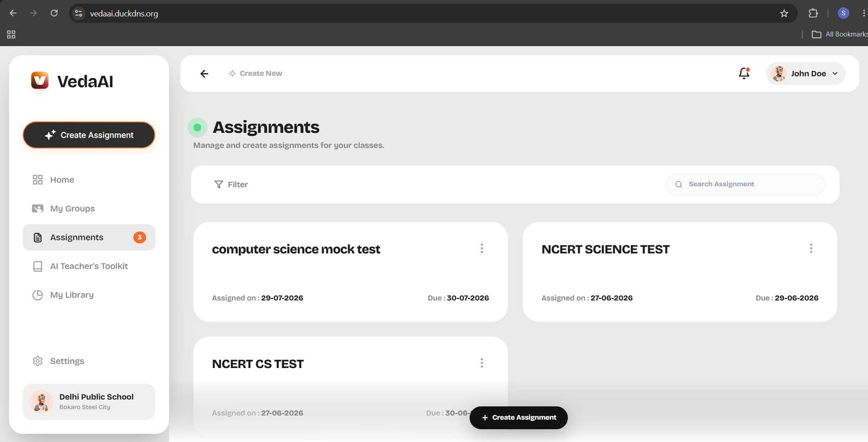Click the VedaAI logo icon
This screenshot has height=442, width=868.
pyautogui.click(x=40, y=80)
